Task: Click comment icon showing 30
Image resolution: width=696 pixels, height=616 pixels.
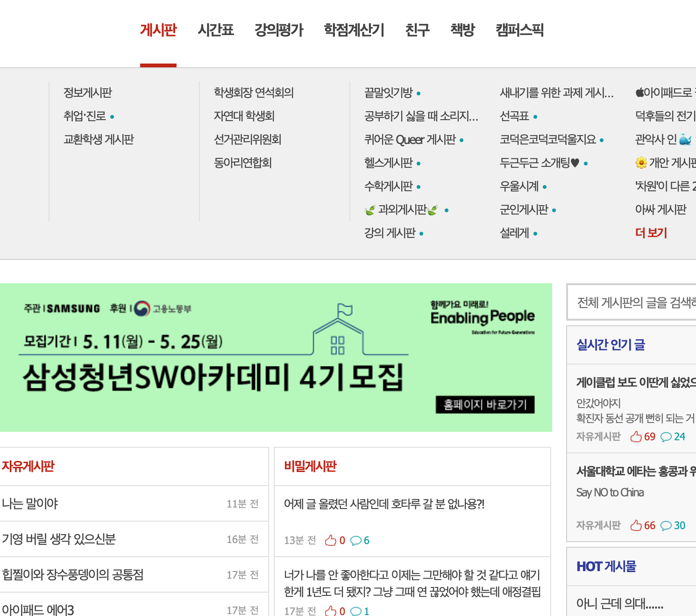Action: click(x=666, y=525)
